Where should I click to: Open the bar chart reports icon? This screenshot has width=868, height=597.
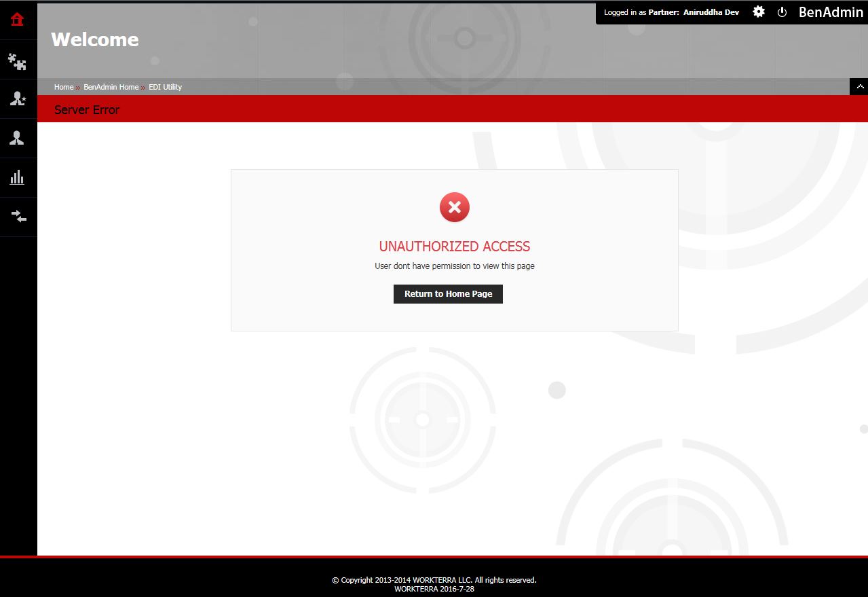18,178
